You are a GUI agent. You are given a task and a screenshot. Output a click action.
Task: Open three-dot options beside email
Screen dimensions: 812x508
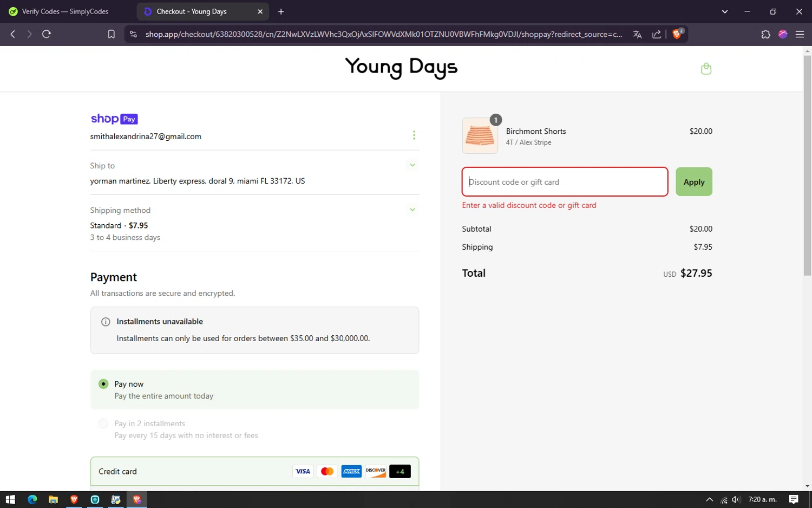pos(414,135)
